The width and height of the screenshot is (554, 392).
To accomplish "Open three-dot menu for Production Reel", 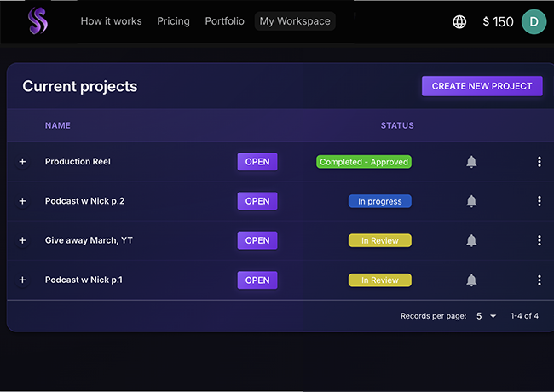I will tap(539, 162).
